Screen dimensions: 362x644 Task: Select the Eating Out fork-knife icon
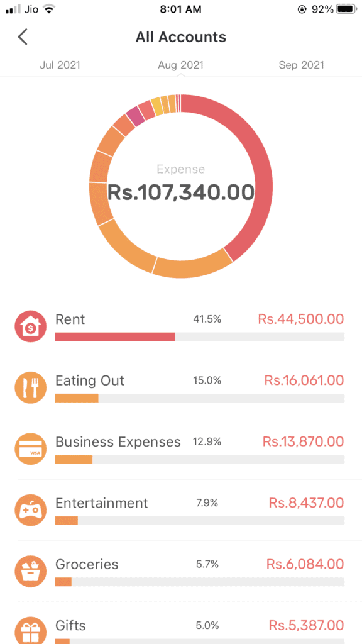(31, 387)
